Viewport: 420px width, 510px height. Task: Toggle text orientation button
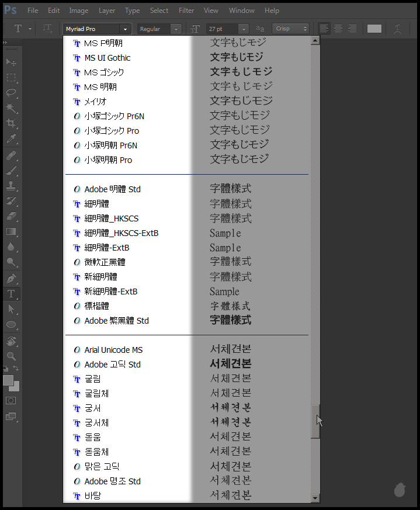(x=48, y=29)
